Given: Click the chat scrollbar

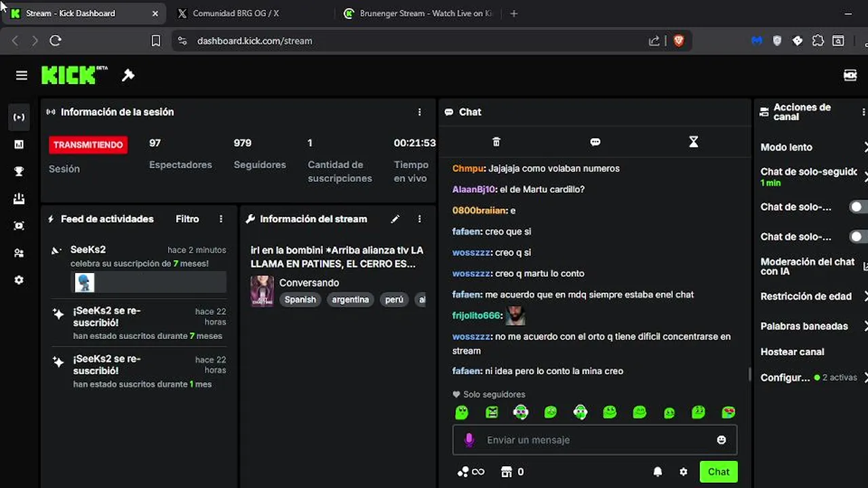Looking at the screenshot, I should click(749, 374).
